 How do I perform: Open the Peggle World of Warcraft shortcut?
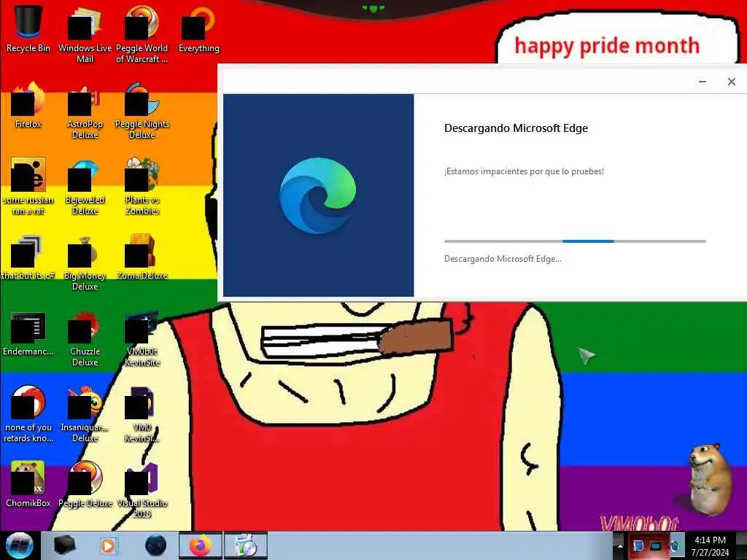click(142, 34)
